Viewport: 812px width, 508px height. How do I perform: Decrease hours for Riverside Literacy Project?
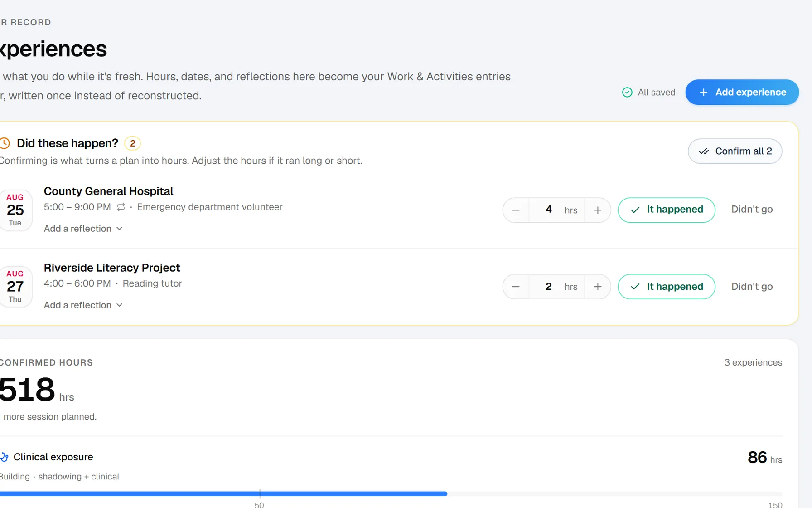(x=516, y=287)
